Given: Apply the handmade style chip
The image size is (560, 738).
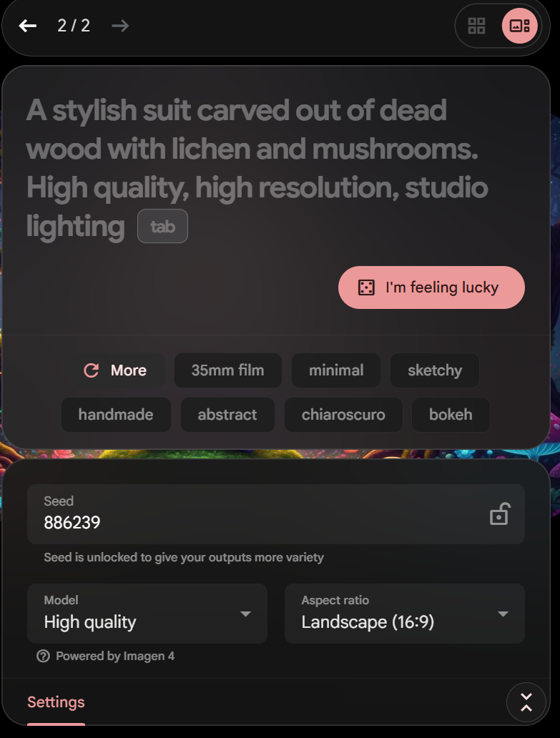Looking at the screenshot, I should tap(116, 415).
